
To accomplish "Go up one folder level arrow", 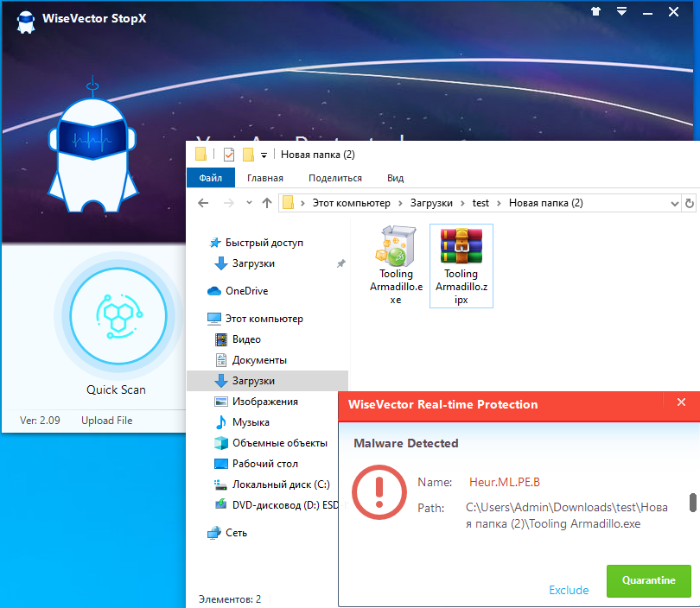I will coord(267,204).
